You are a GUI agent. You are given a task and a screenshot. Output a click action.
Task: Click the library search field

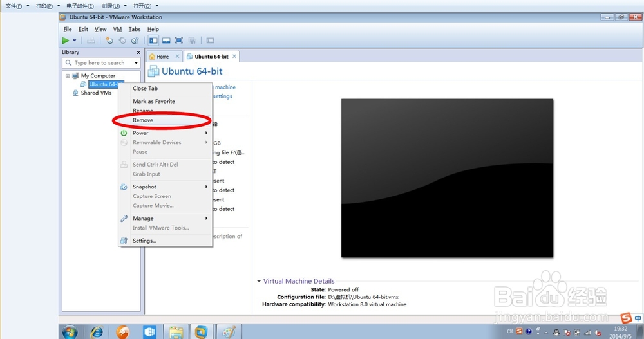[x=101, y=63]
